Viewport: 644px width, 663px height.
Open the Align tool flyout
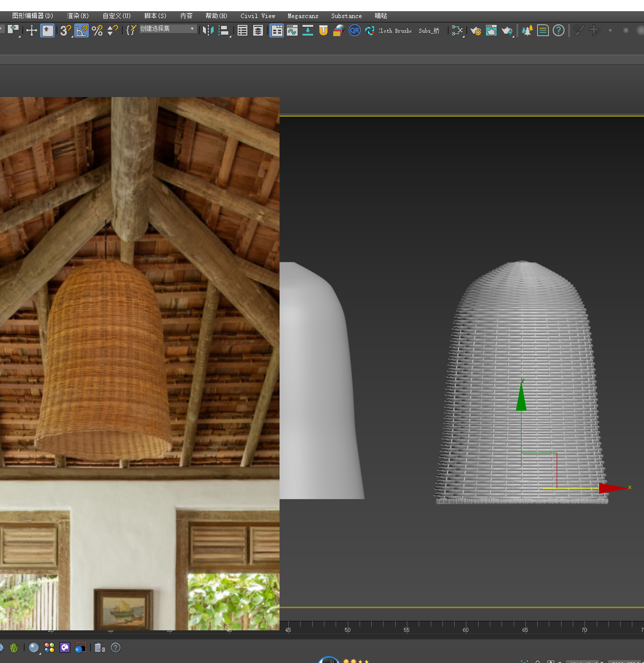[224, 31]
